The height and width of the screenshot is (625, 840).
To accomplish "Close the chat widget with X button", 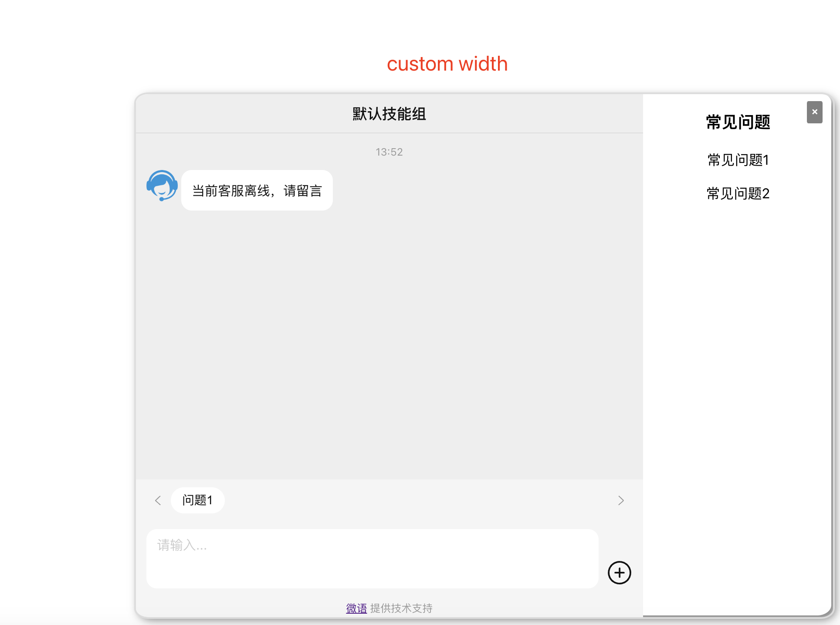I will (814, 112).
